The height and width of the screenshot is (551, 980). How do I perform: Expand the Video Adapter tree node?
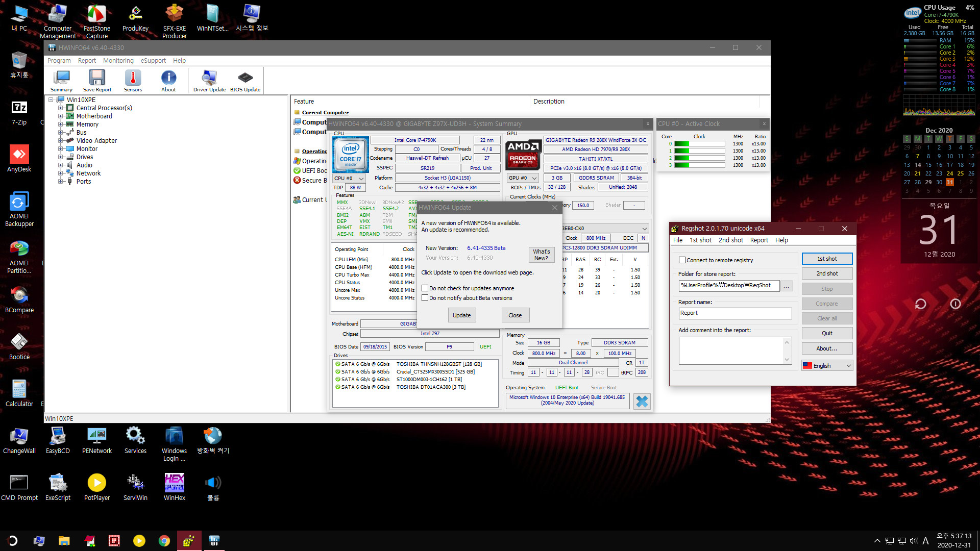click(60, 141)
